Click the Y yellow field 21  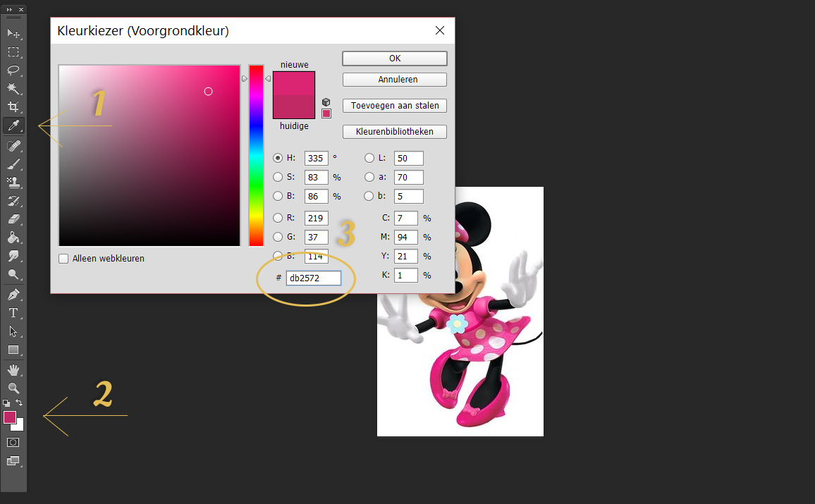(406, 256)
